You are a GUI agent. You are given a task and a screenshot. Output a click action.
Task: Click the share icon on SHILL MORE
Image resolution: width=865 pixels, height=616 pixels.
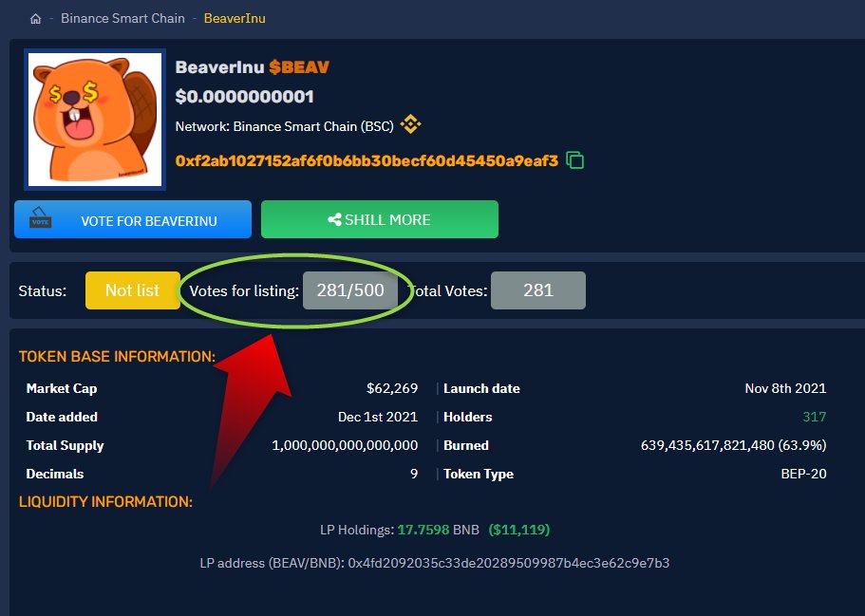point(334,219)
